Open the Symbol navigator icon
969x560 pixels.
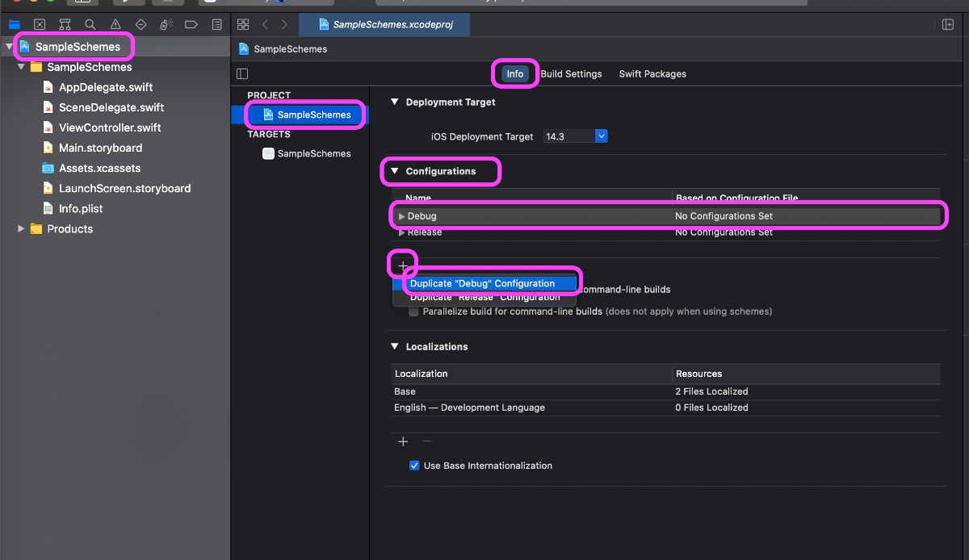65,24
